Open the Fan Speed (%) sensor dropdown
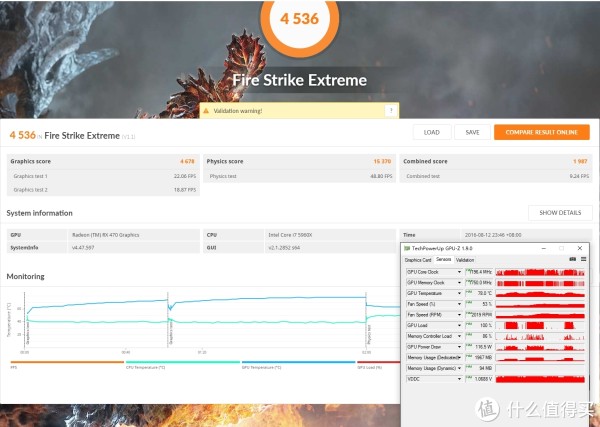Screen dimensions: 600x427 pyautogui.click(x=460, y=304)
